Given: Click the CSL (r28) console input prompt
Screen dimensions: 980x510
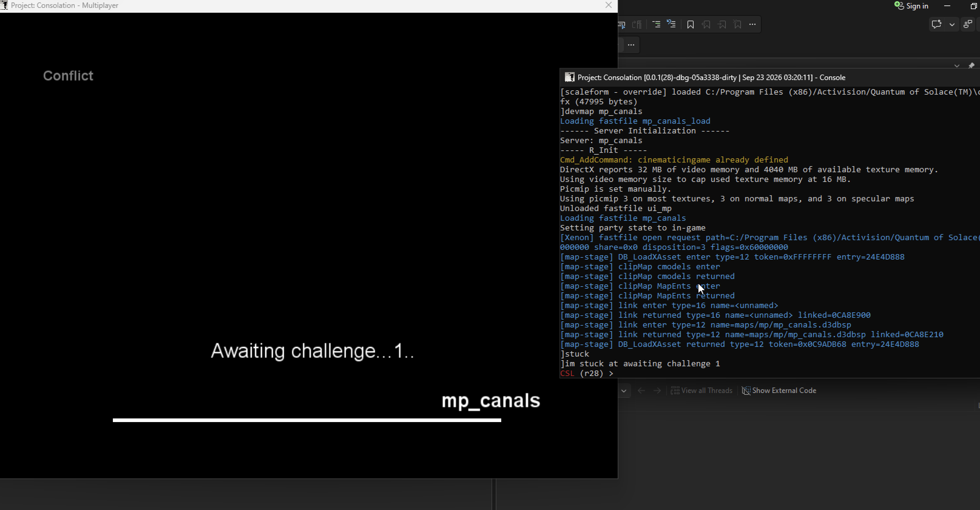Looking at the screenshot, I should [x=586, y=374].
